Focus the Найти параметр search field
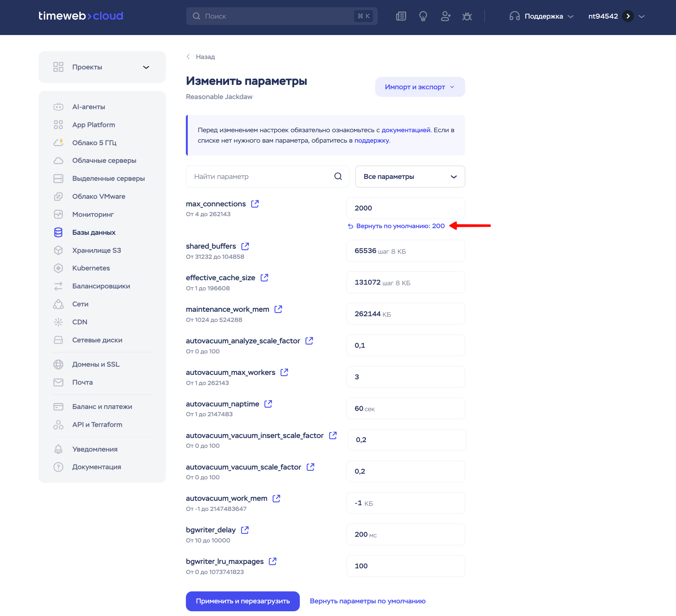This screenshot has width=676, height=616. pyautogui.click(x=267, y=176)
